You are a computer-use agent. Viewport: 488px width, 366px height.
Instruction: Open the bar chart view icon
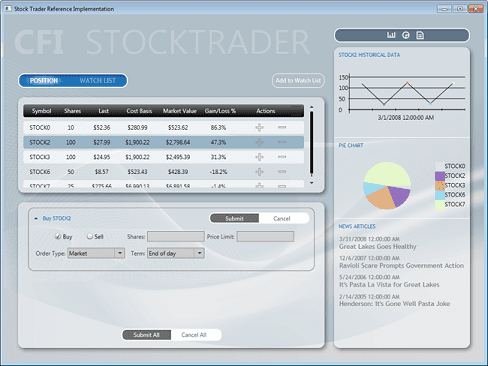(391, 35)
